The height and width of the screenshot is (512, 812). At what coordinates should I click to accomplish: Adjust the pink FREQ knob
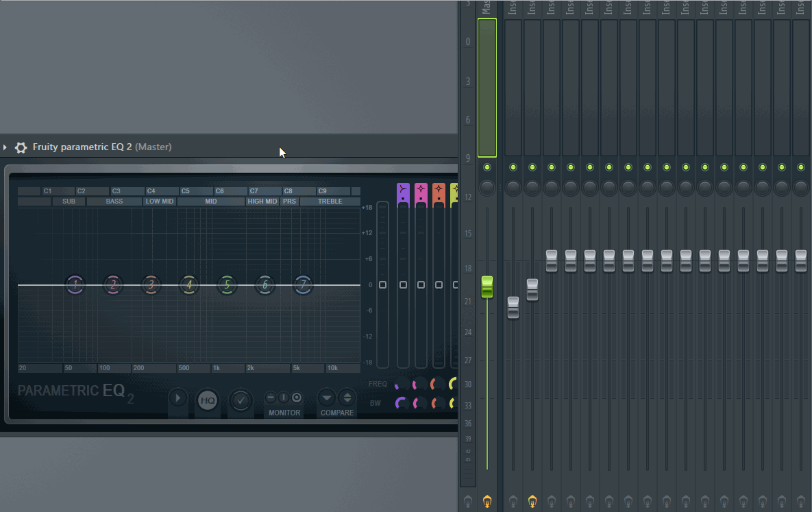(x=419, y=385)
